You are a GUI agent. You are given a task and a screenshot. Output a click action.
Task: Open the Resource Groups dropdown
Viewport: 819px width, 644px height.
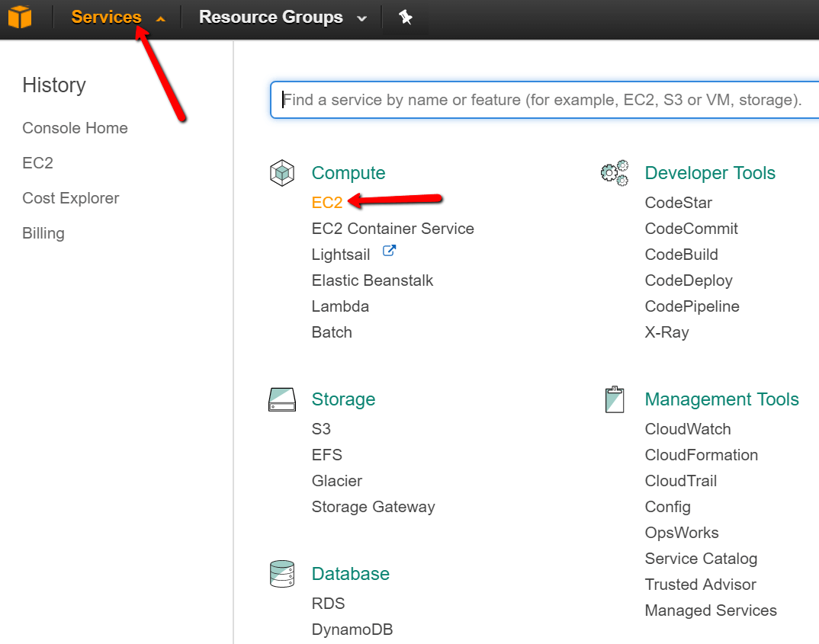[x=283, y=18]
